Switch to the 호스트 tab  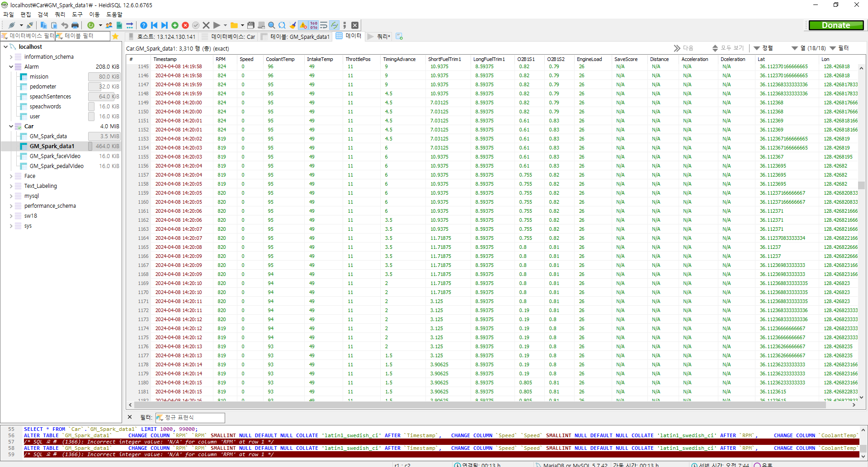click(x=162, y=37)
